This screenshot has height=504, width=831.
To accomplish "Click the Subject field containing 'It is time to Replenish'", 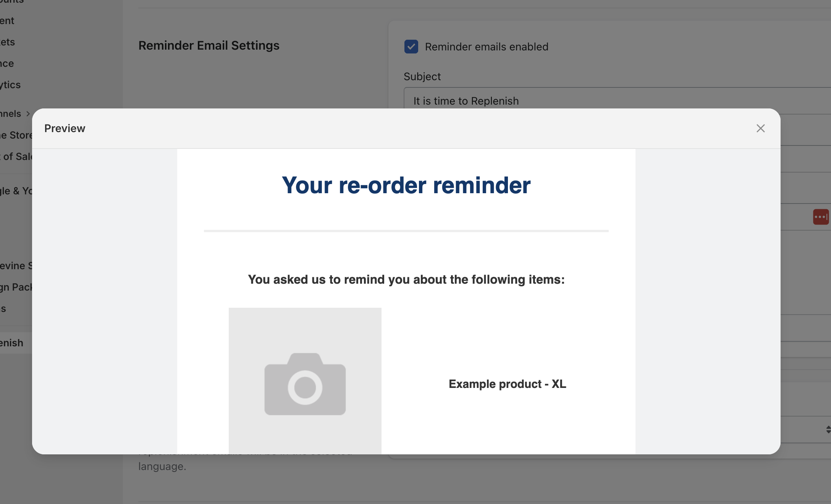I will [x=611, y=100].
